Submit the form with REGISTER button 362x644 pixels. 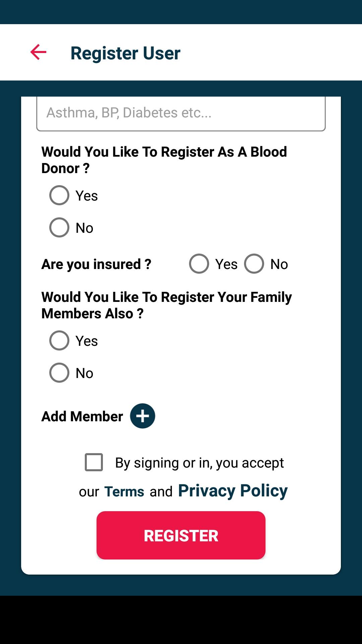pyautogui.click(x=181, y=535)
